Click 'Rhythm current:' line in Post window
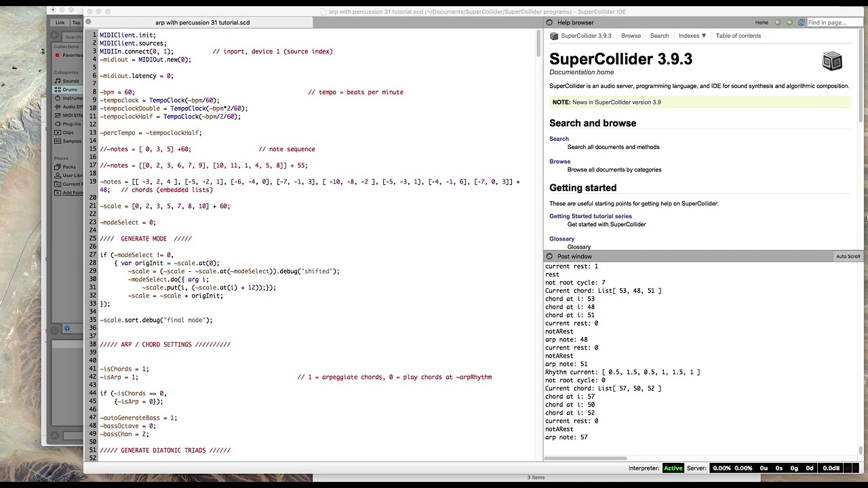The image size is (868, 488). pos(623,372)
